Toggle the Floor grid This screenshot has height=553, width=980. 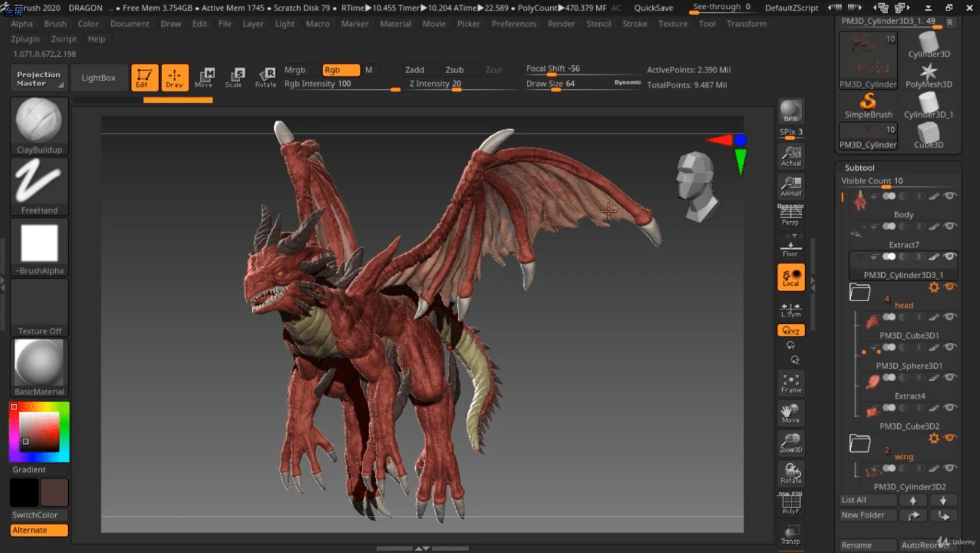tap(791, 246)
